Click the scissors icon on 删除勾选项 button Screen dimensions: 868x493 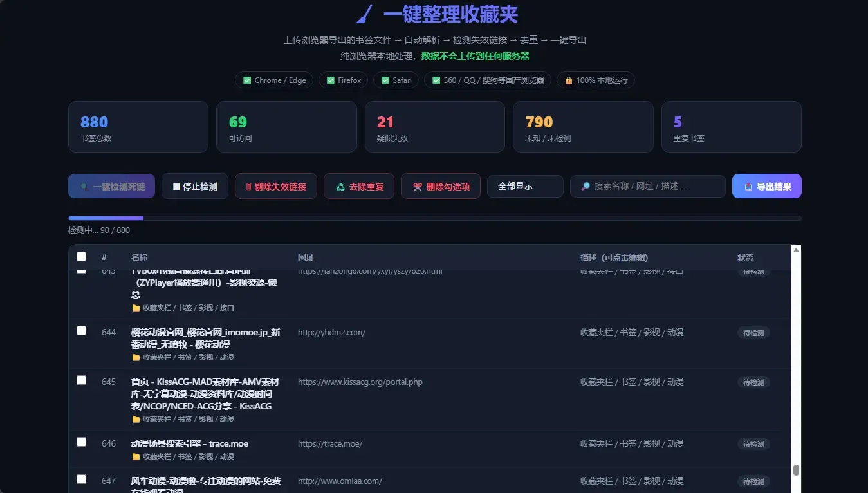(x=418, y=187)
